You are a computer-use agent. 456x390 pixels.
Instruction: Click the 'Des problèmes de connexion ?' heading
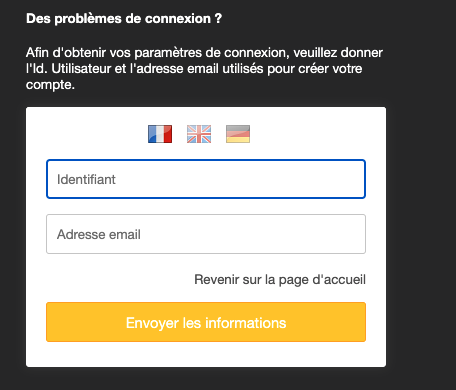click(124, 19)
